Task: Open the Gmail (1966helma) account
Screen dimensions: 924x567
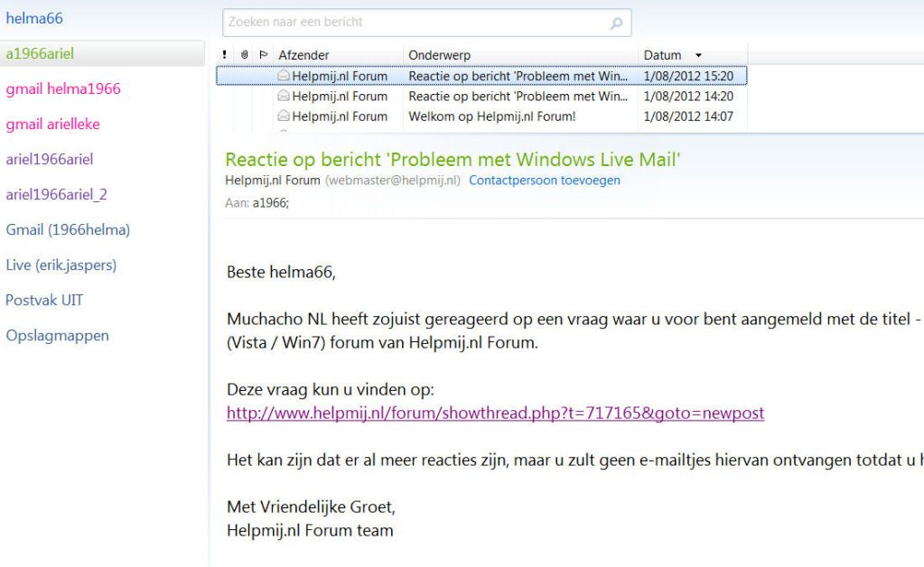Action: pyautogui.click(x=68, y=230)
